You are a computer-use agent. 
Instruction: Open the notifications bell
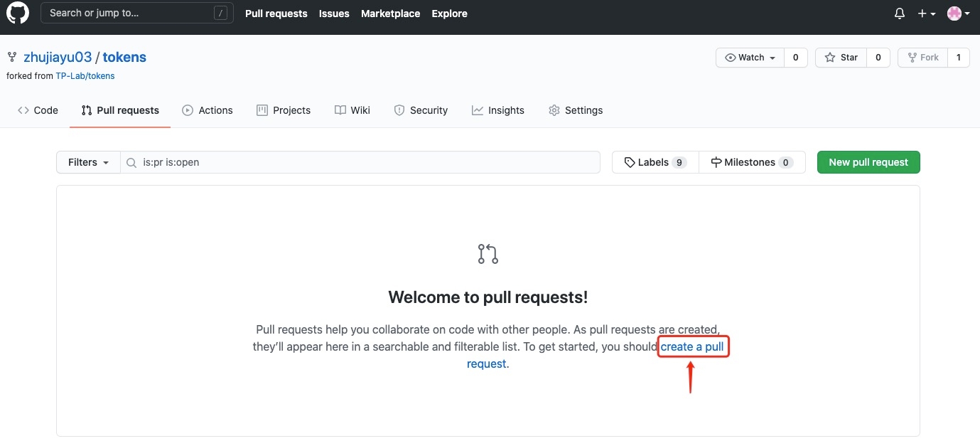(x=900, y=14)
